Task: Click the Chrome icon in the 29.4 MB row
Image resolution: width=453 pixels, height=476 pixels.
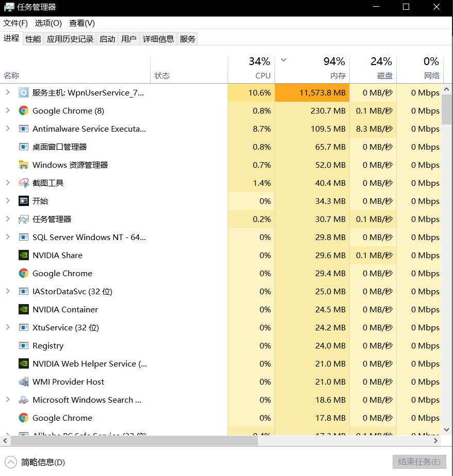Action: [x=24, y=273]
